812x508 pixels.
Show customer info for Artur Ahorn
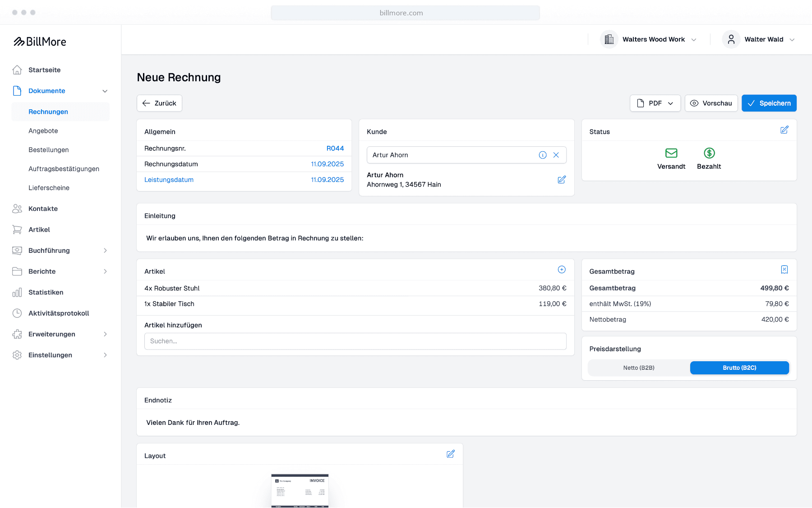[543, 155]
